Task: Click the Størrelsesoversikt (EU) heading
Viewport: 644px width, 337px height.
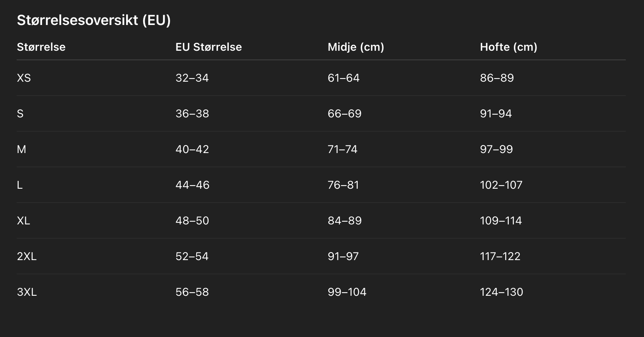Action: (94, 20)
